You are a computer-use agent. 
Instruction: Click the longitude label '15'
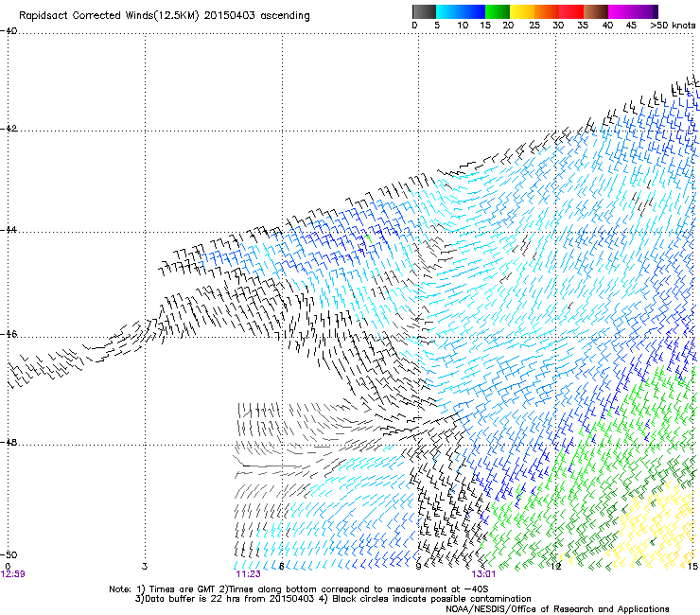pos(692,567)
